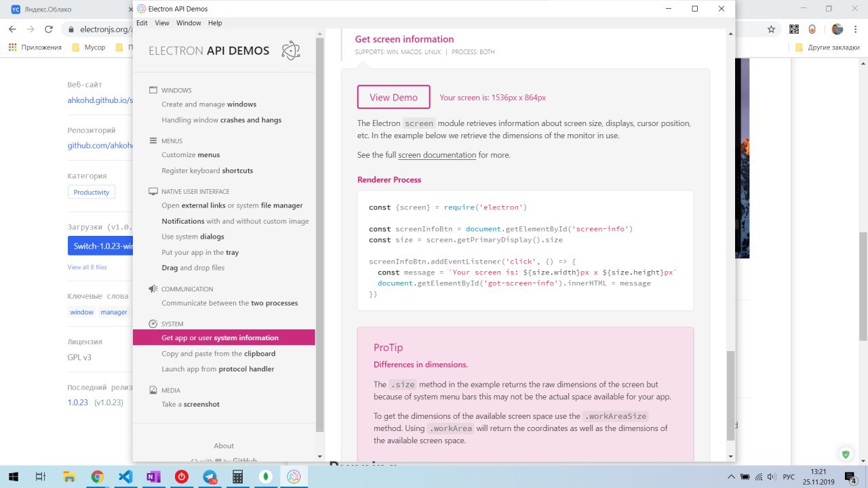Go back in the Chrome window
This screenshot has width=868, height=488.
coord(13,29)
